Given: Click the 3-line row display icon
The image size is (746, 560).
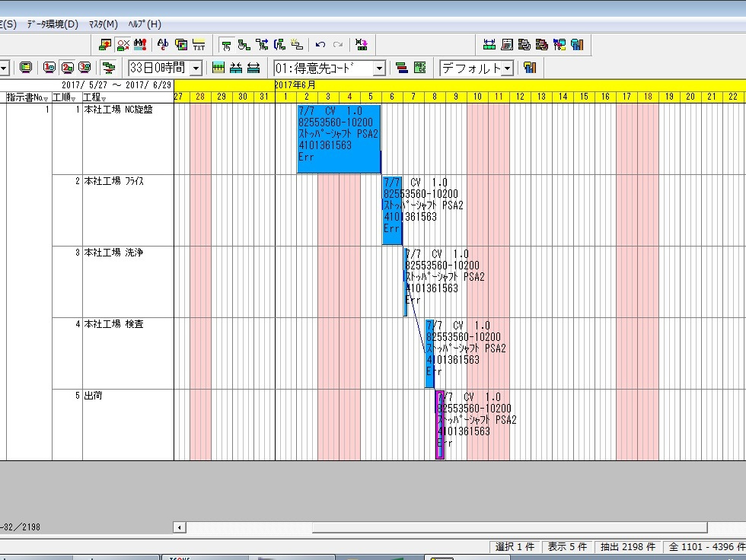Looking at the screenshot, I should [84, 68].
